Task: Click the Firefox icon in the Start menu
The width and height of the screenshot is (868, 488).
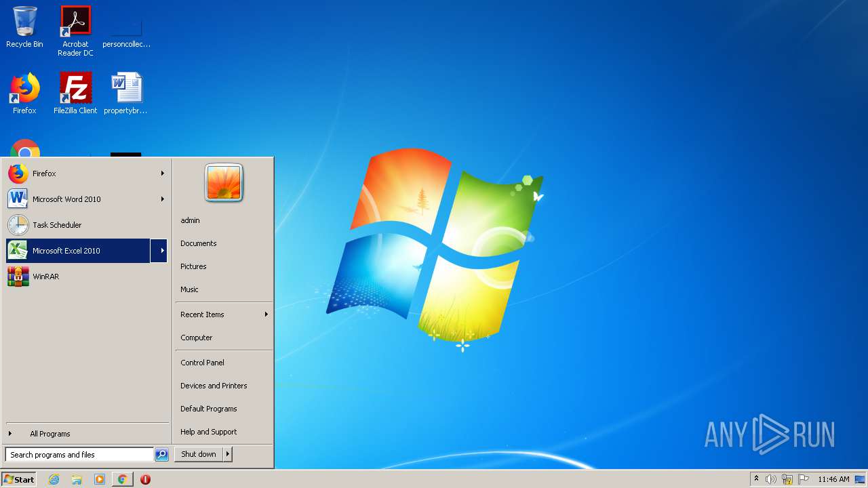Action: pyautogui.click(x=18, y=174)
